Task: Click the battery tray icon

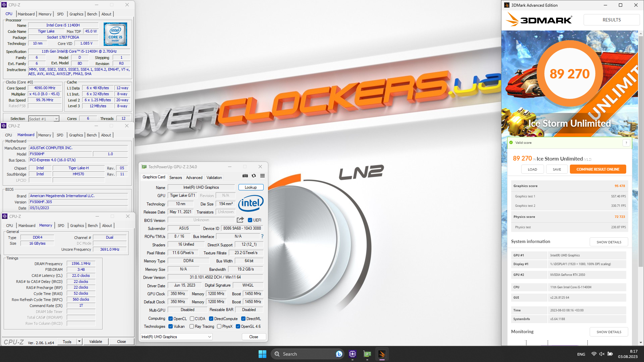Action: pyautogui.click(x=610, y=354)
